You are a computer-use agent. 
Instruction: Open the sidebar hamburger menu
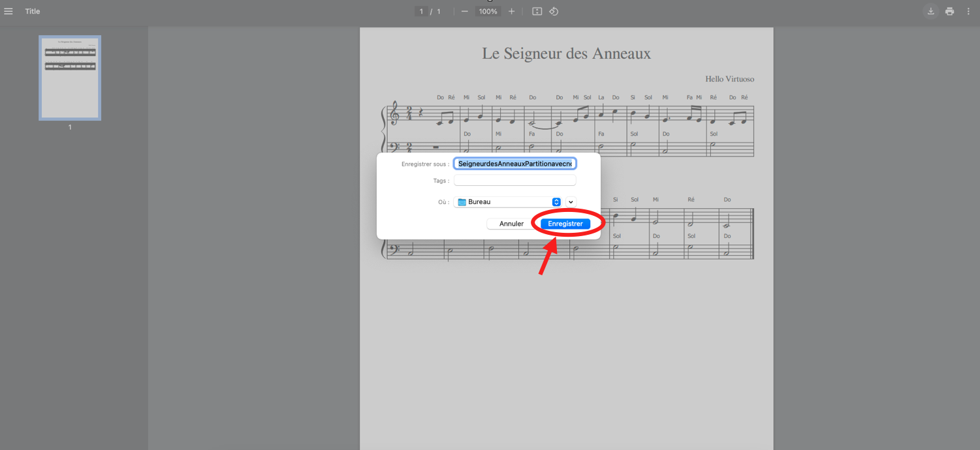pos(8,11)
